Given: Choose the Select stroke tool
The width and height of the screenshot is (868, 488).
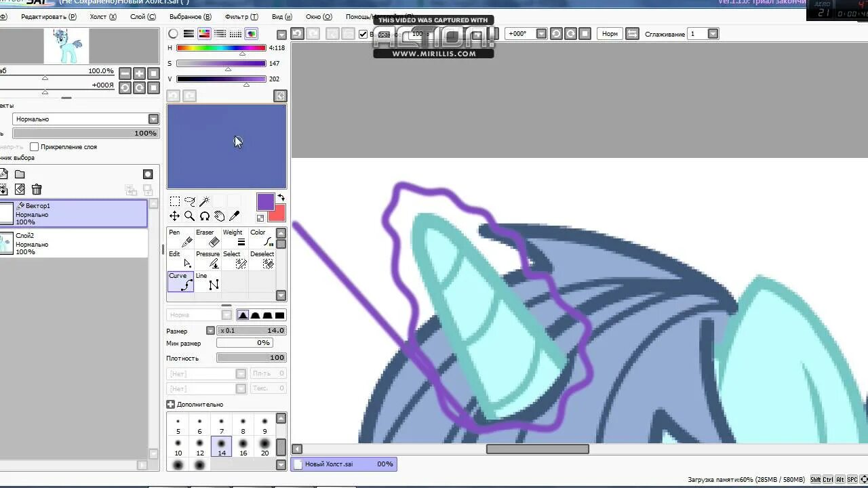Looking at the screenshot, I should 234,259.
